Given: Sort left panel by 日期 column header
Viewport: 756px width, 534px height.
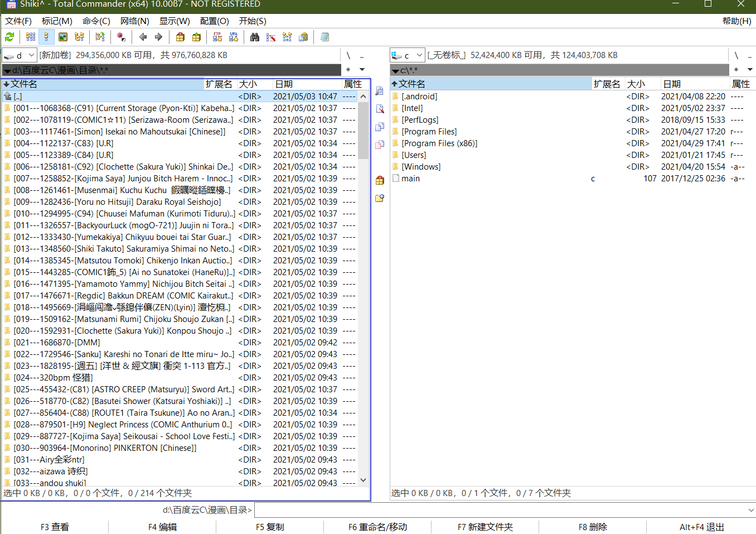Looking at the screenshot, I should 307,84.
